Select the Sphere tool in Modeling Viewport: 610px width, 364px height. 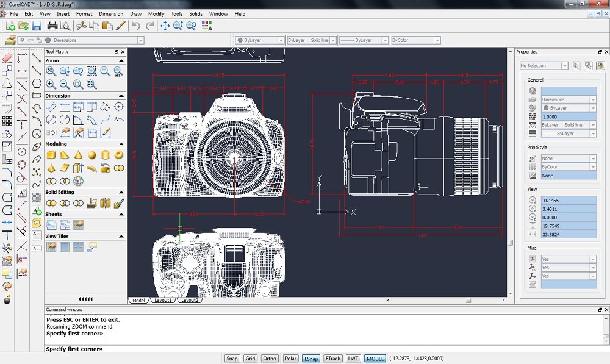pos(91,155)
